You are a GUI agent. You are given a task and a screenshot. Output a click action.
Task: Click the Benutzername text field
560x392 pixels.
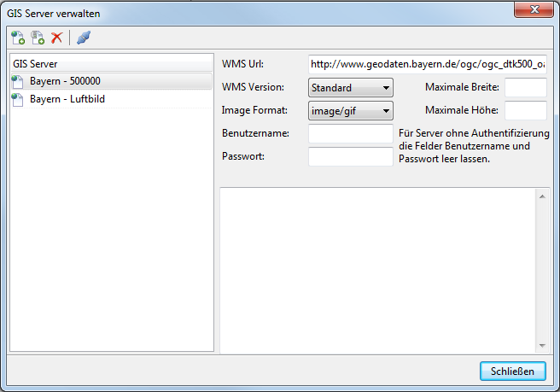click(350, 133)
